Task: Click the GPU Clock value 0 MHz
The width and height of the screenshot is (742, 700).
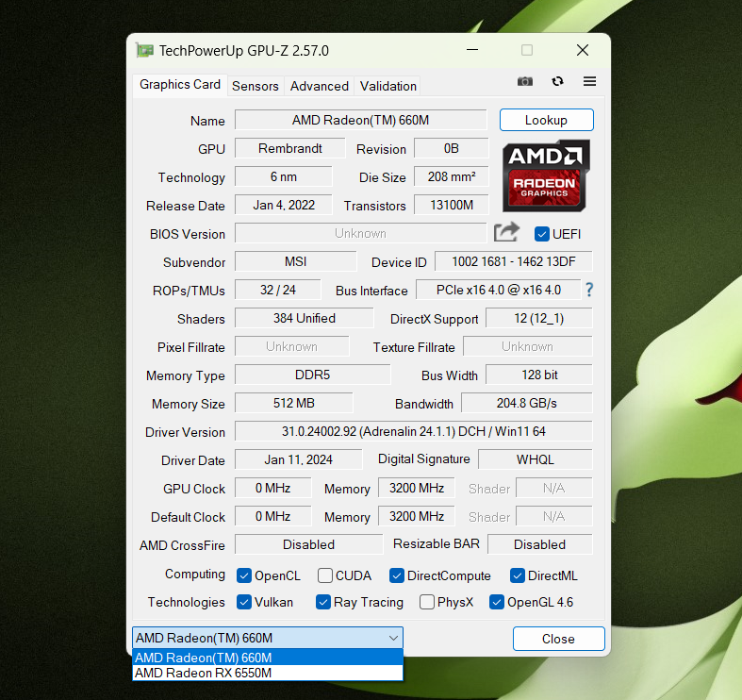Action: [x=273, y=488]
